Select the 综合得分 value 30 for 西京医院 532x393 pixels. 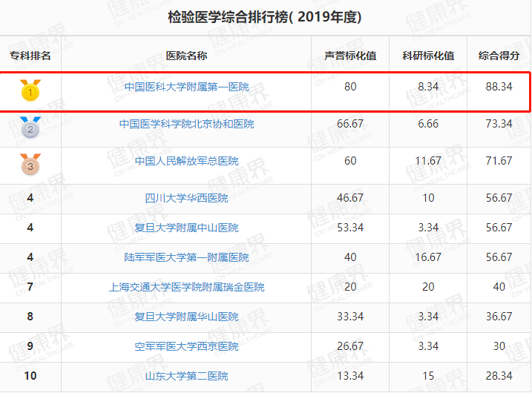(499, 346)
